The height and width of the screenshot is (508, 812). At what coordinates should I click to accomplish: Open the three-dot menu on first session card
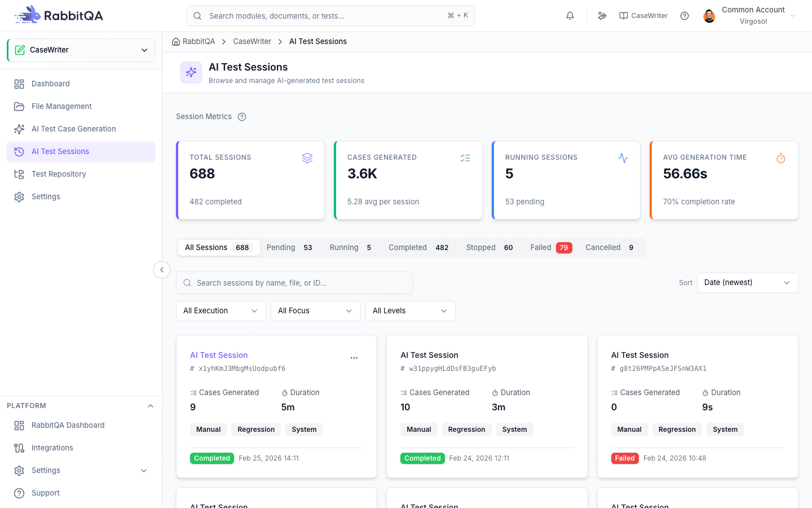coord(354,358)
